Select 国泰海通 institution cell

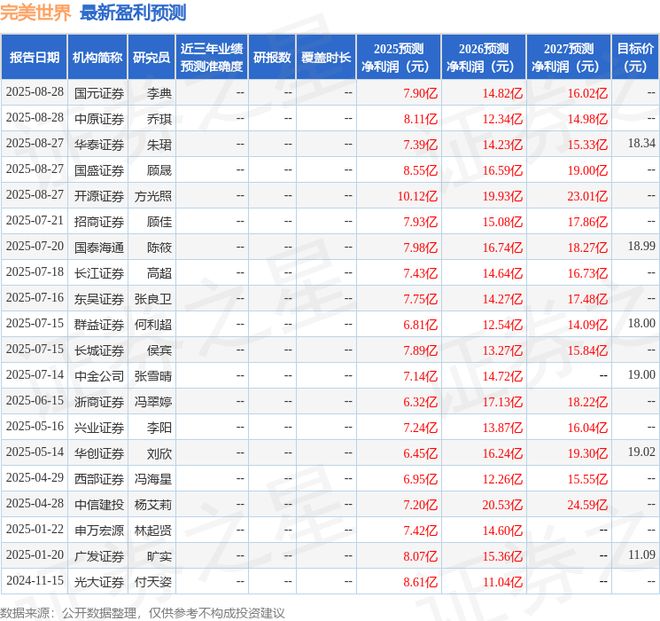tap(99, 248)
